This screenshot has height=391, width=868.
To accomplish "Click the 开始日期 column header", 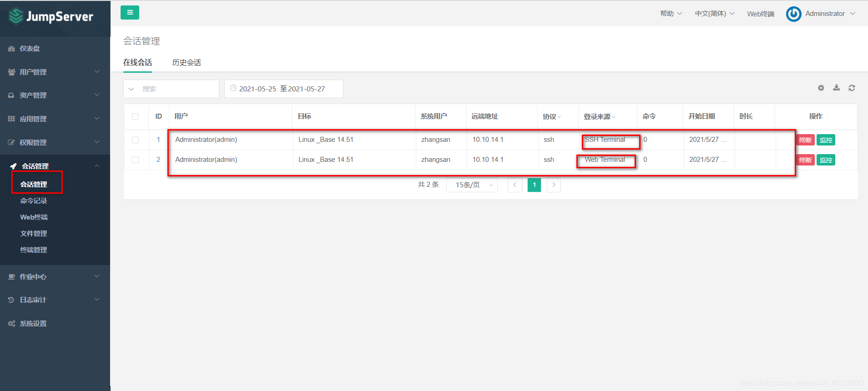I will click(x=701, y=116).
